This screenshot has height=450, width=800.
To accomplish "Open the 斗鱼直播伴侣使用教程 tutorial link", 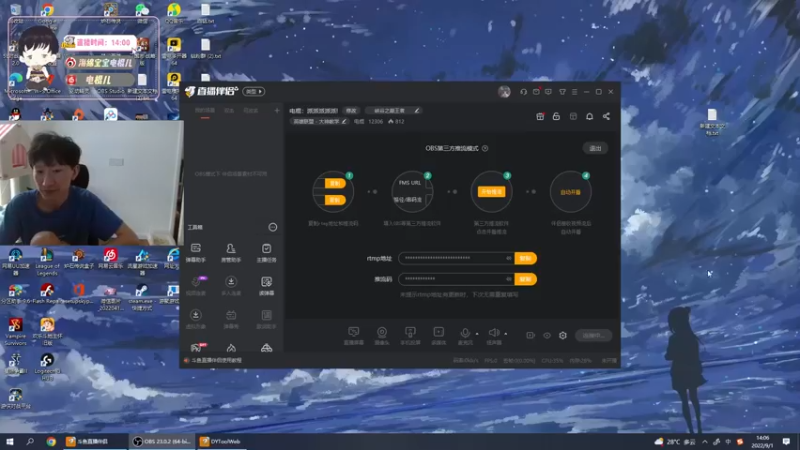I will [x=216, y=360].
